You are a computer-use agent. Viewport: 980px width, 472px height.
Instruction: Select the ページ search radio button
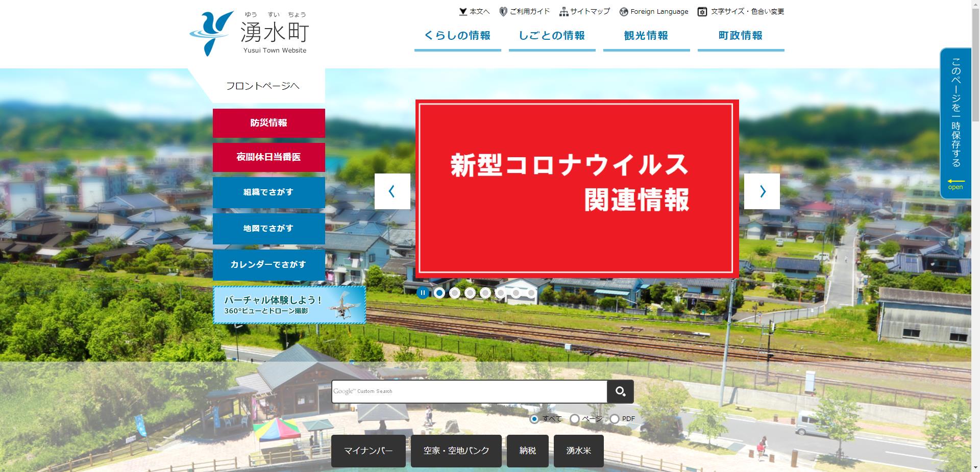(x=576, y=418)
